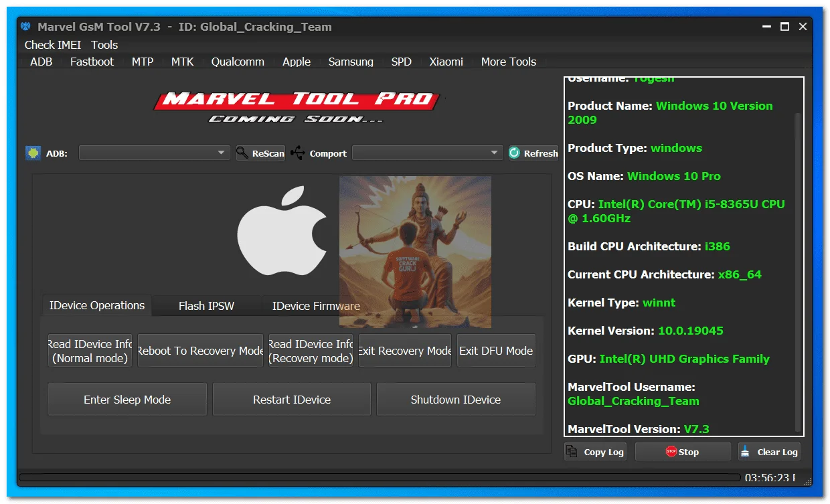Open the Comport dropdown
This screenshot has height=504, width=830.
[428, 153]
